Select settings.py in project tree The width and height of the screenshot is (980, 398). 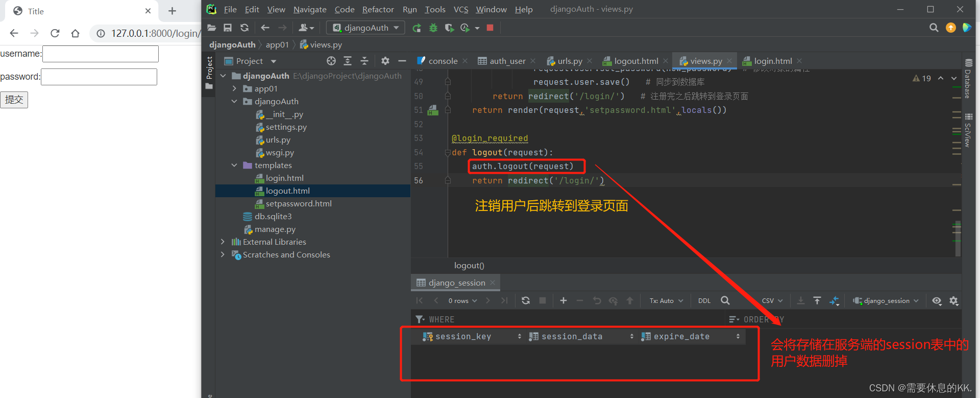click(286, 127)
